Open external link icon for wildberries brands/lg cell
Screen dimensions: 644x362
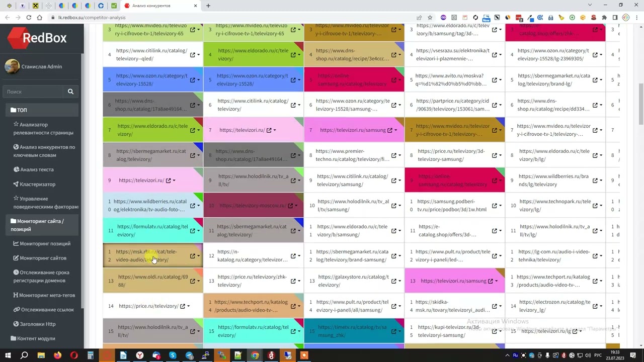[x=595, y=180]
